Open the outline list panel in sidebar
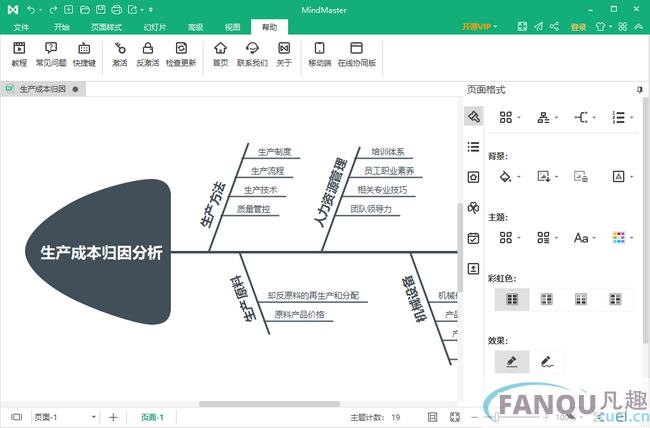The height and width of the screenshot is (428, 650). point(473,147)
